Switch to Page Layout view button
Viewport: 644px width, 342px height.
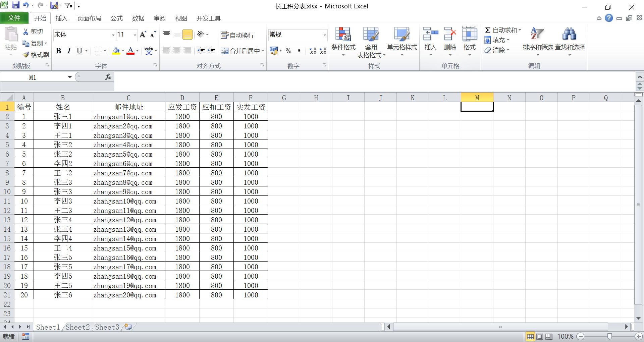click(539, 337)
